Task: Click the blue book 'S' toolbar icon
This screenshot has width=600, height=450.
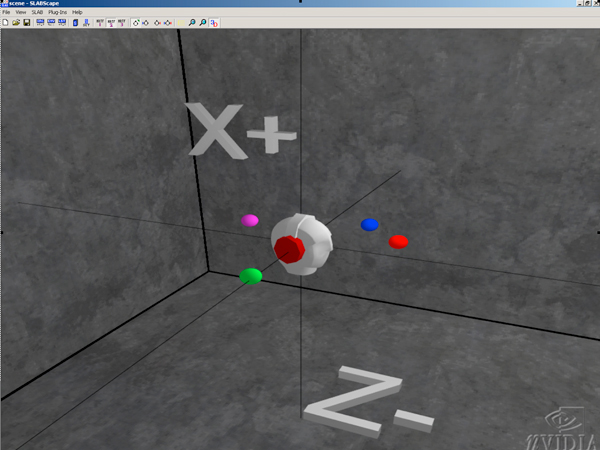Action: click(x=75, y=23)
